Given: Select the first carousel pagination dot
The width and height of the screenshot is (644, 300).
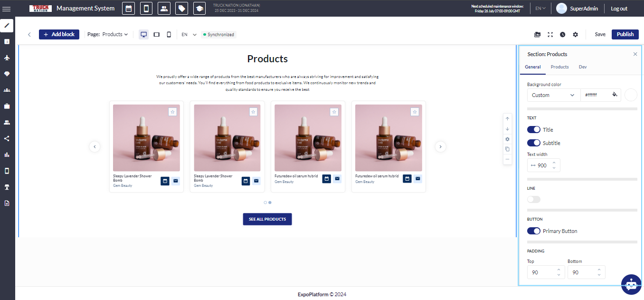Looking at the screenshot, I should 265,203.
